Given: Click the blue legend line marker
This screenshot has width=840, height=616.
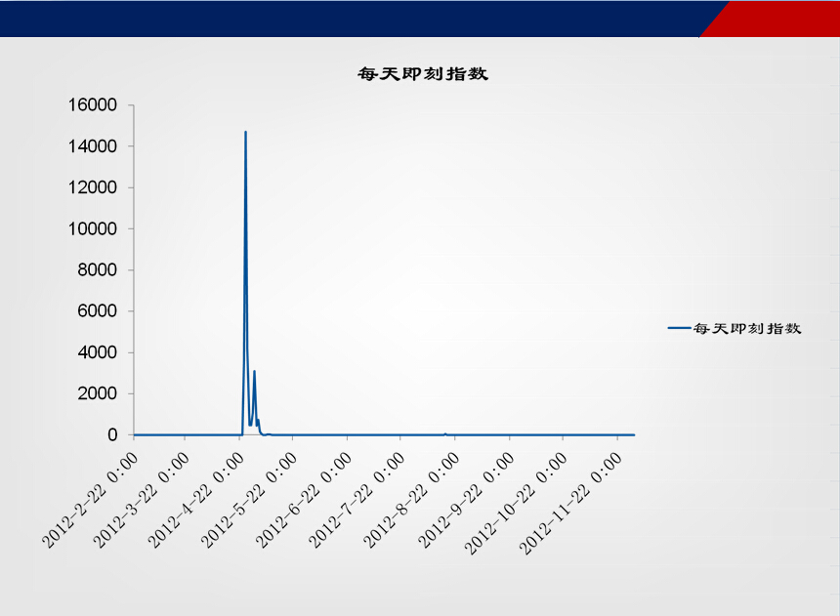Looking at the screenshot, I should pos(679,329).
